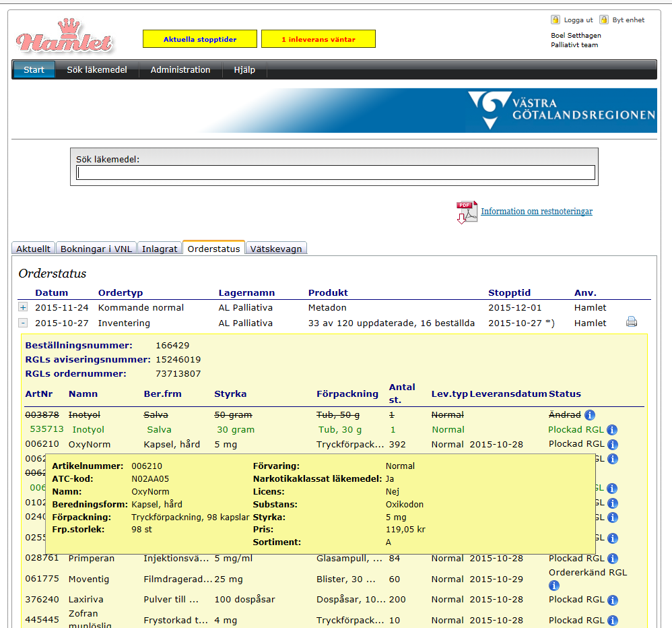Click the Produkt column header

coord(328,292)
